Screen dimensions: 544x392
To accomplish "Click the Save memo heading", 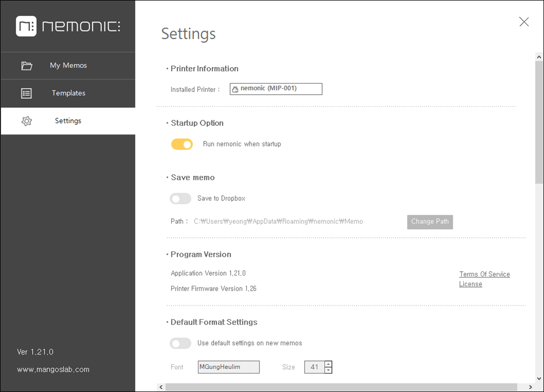I will [192, 177].
